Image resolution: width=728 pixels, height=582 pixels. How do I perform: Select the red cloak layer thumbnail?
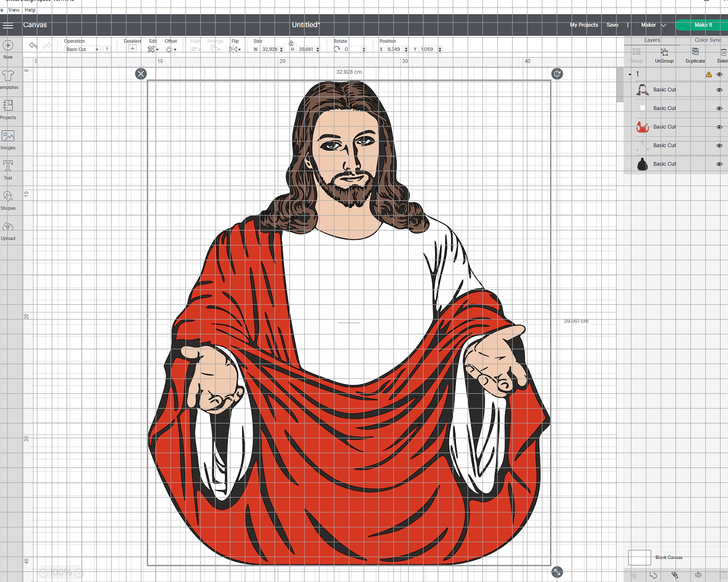pyautogui.click(x=642, y=127)
